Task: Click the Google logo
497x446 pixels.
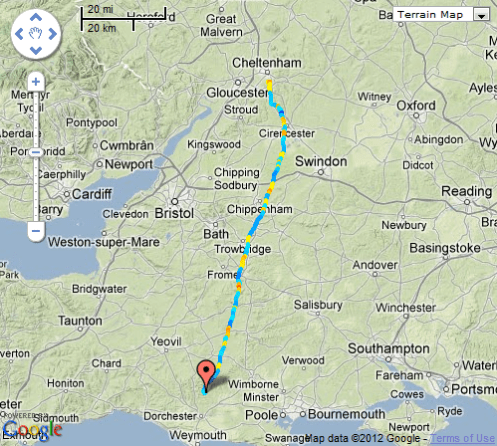Action: (x=32, y=430)
